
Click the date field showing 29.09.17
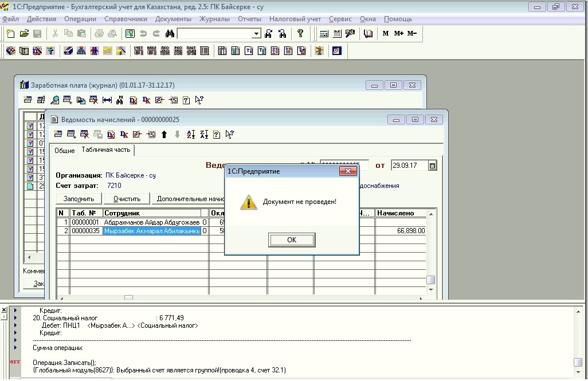tap(409, 166)
